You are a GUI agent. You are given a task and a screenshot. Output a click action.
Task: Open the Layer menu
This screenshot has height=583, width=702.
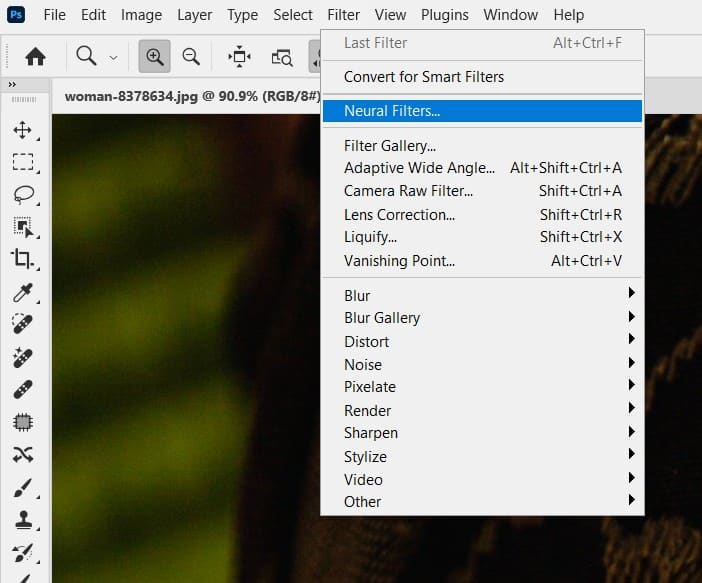194,15
